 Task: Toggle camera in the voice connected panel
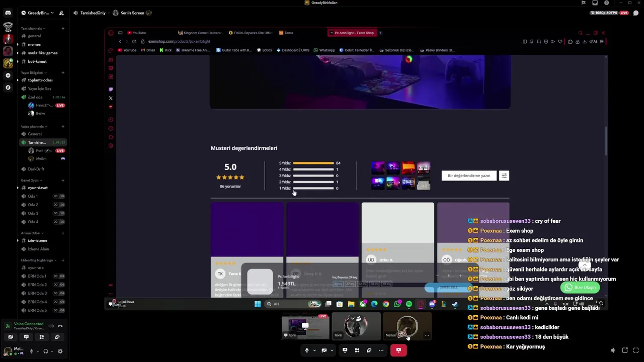[11, 337]
